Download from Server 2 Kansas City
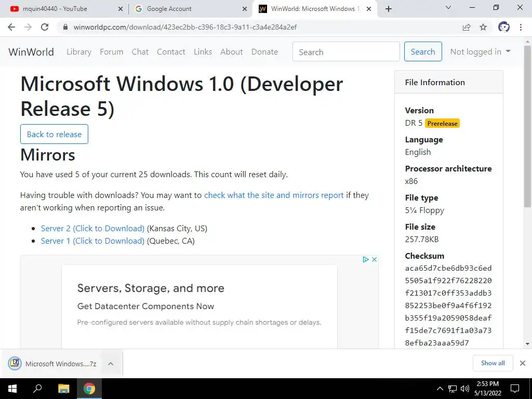Image resolution: width=532 pixels, height=399 pixels. coord(92,229)
